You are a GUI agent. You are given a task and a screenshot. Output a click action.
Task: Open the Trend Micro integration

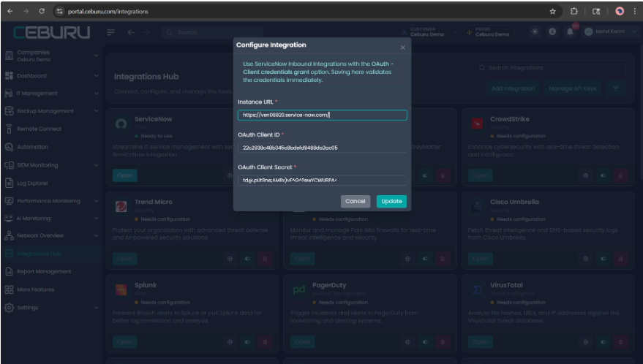click(x=124, y=259)
